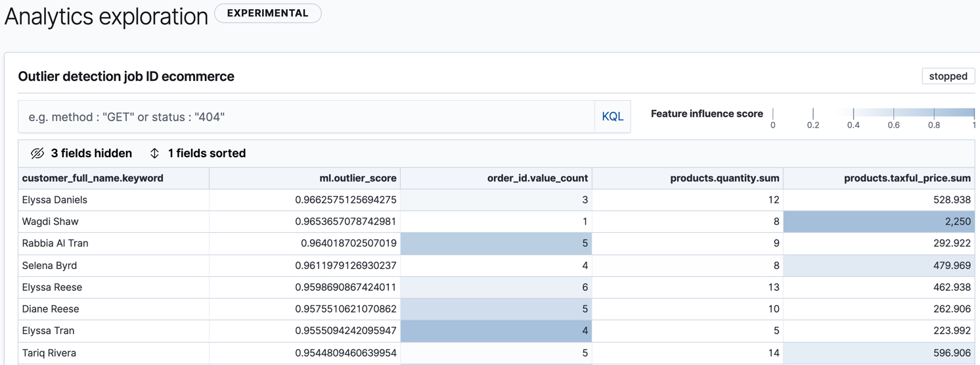
Task: Click the EXPERIMENTAL badge
Action: (x=268, y=13)
